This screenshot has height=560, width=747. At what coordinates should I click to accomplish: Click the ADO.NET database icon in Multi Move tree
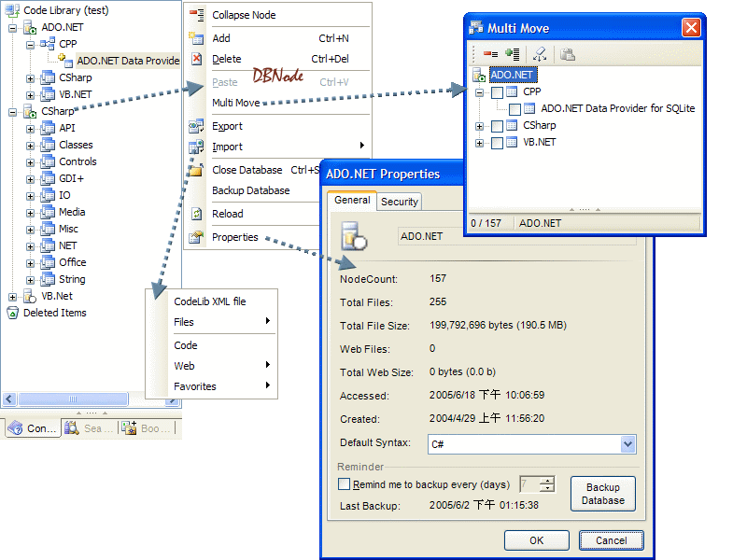tap(479, 76)
